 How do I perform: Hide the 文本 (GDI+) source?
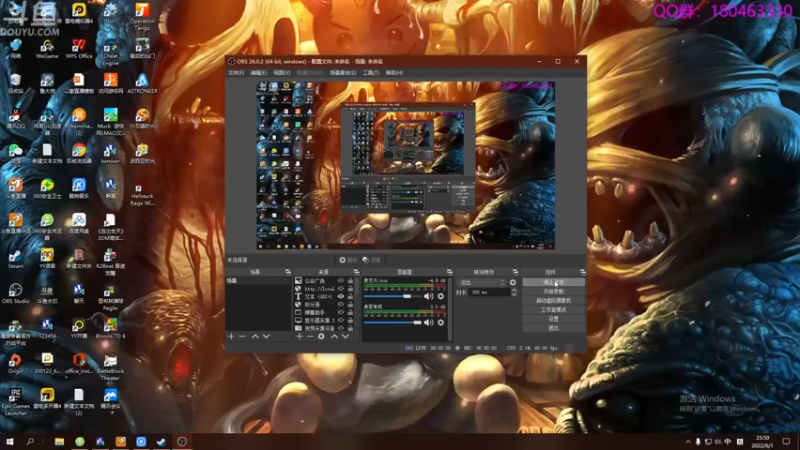click(341, 296)
